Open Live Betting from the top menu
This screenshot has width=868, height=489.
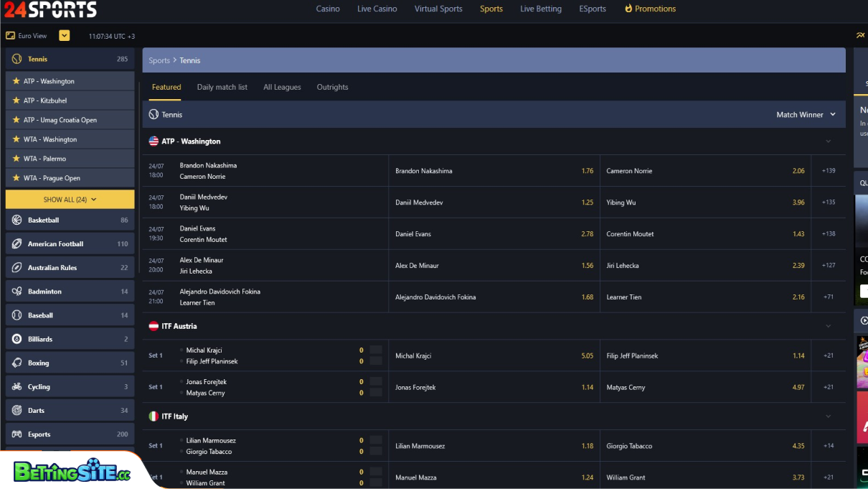pyautogui.click(x=540, y=9)
